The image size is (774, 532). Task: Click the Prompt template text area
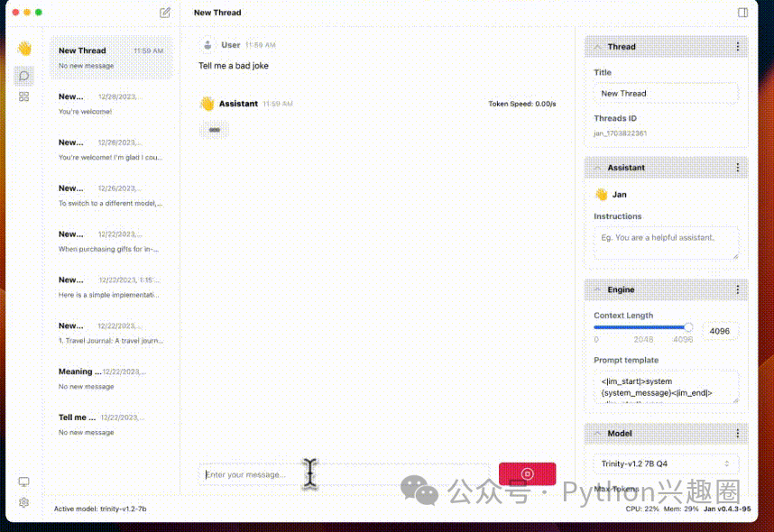click(666, 388)
